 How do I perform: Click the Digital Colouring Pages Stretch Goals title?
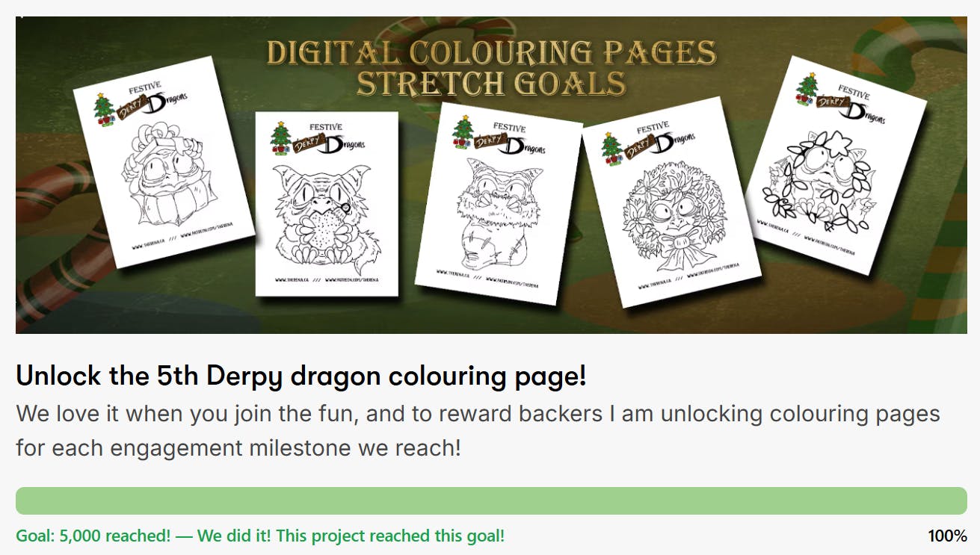point(491,68)
